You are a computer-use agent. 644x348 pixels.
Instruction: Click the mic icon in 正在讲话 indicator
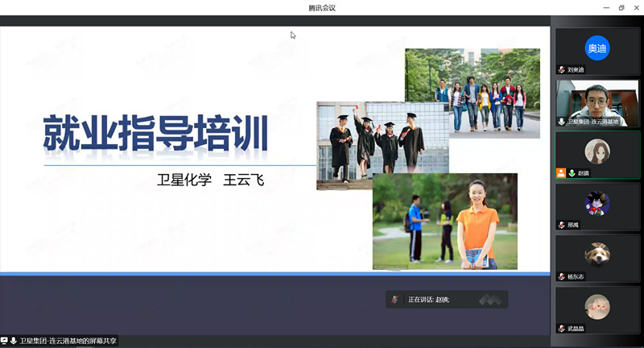[394, 300]
